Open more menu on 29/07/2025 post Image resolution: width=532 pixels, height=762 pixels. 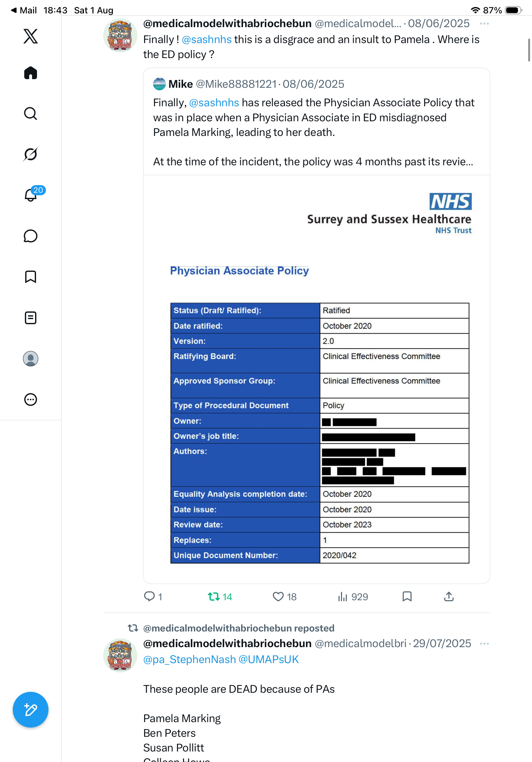484,644
